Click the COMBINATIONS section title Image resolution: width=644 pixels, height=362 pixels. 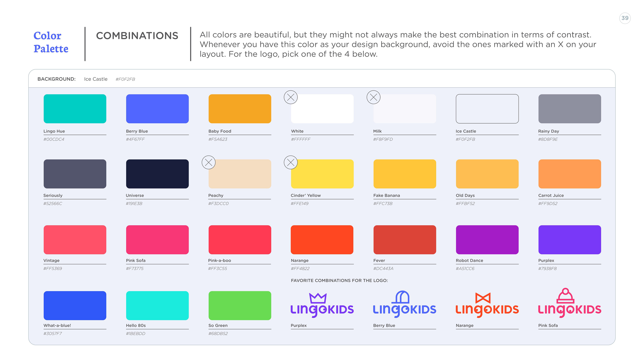point(137,36)
